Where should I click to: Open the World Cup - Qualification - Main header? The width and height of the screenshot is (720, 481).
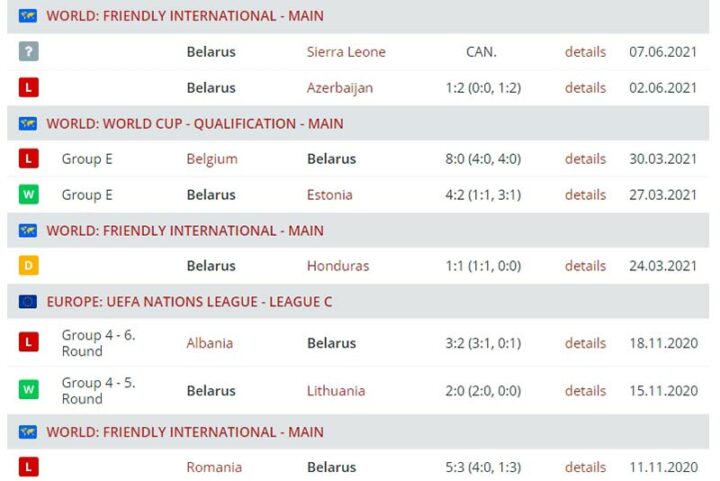(x=195, y=124)
